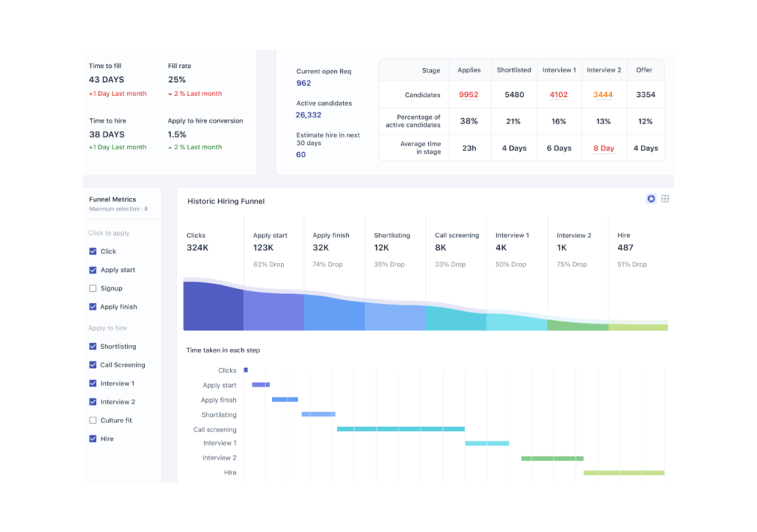The image size is (757, 532).
Task: Uncheck the Shortlisting checkbox
Action: pyautogui.click(x=93, y=347)
